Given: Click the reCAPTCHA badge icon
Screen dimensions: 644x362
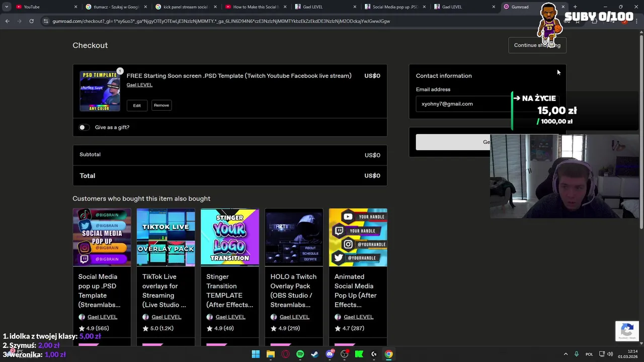Looking at the screenshot, I should [627, 331].
